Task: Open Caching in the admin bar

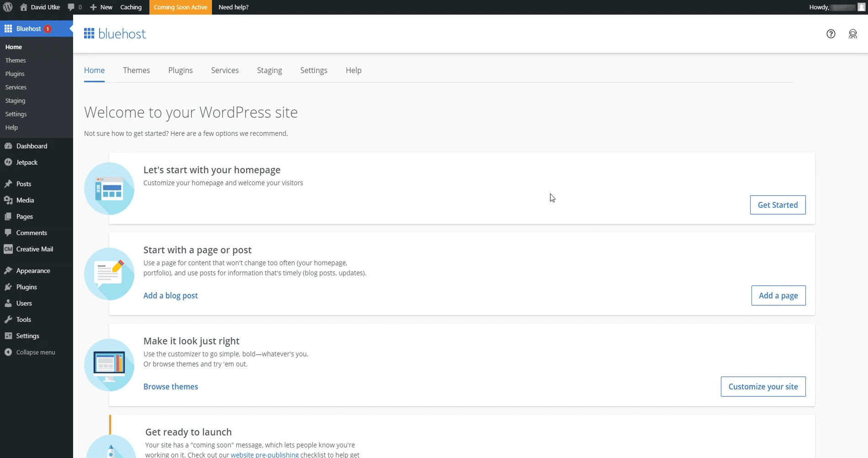Action: pos(131,7)
